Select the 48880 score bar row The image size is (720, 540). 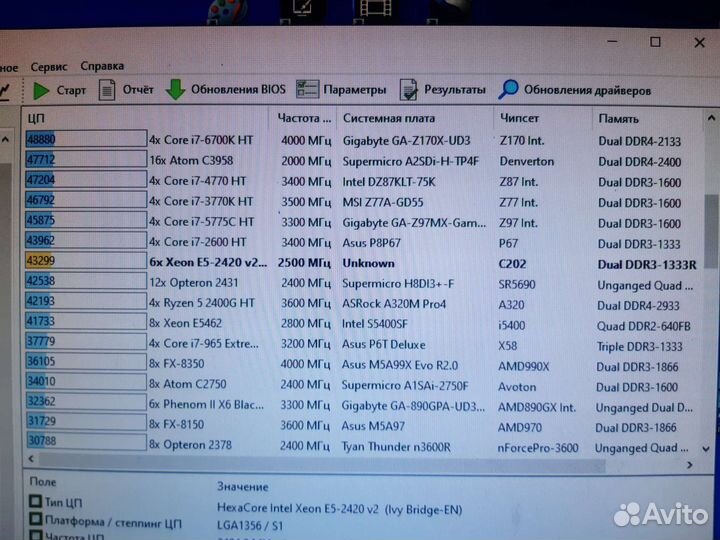pos(86,139)
